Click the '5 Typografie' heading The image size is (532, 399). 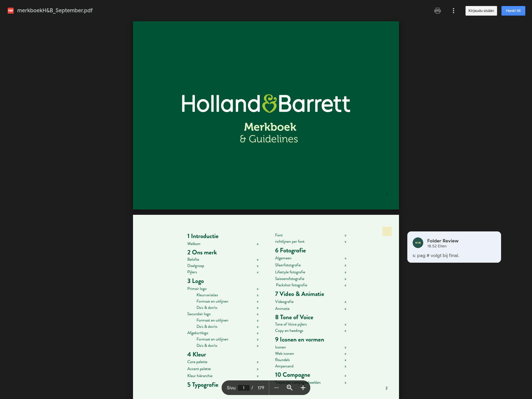tap(203, 385)
